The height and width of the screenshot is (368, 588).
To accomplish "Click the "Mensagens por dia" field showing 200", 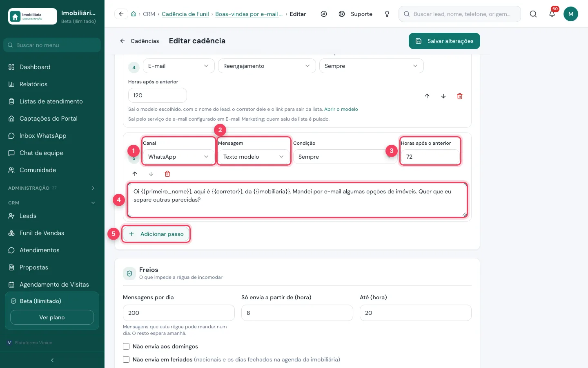I will click(179, 313).
